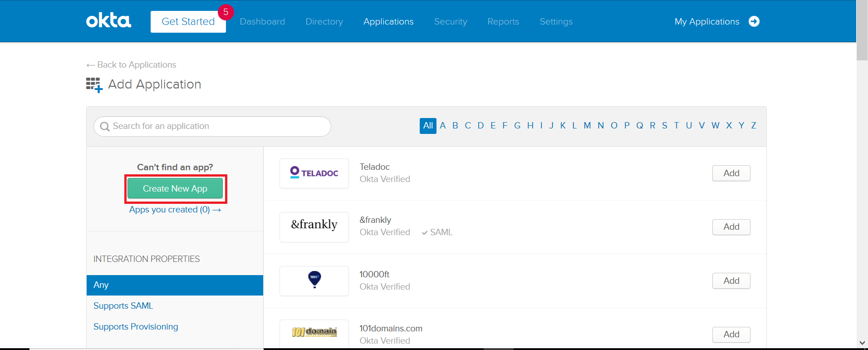Filter apps by letter V
Screen dimensions: 868x350
click(701, 126)
